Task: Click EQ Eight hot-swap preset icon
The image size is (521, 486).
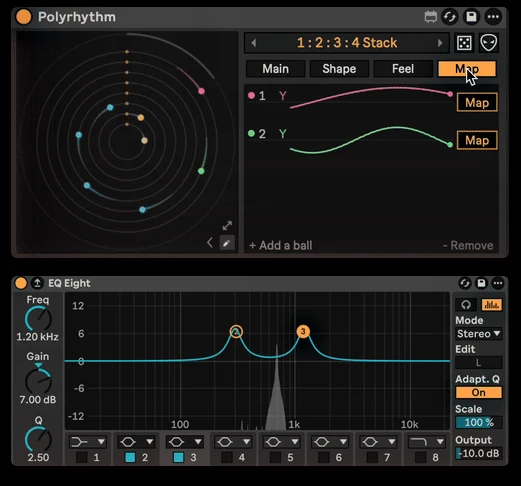Action: point(465,283)
